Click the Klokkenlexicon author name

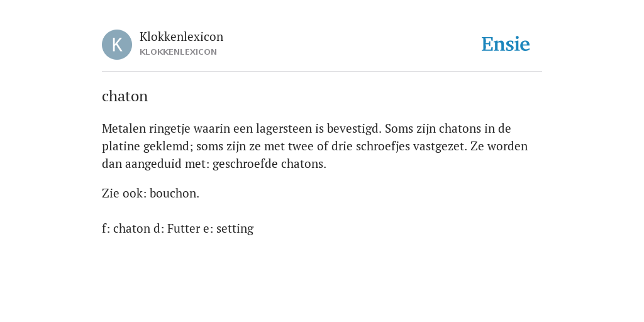182,36
